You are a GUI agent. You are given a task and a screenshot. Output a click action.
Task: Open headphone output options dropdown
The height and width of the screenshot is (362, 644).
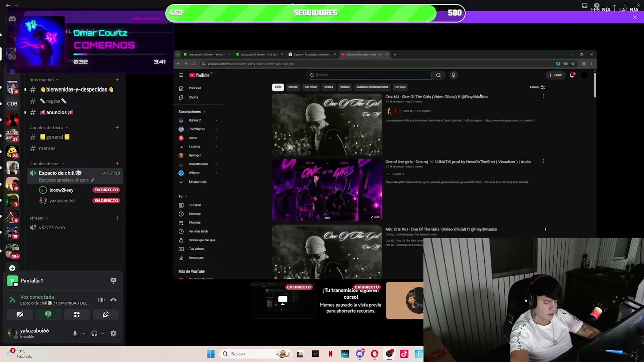click(x=103, y=333)
